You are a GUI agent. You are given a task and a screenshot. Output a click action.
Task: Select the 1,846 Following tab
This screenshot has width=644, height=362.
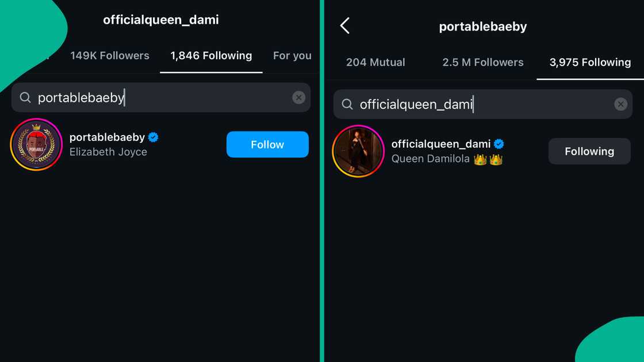tap(211, 56)
